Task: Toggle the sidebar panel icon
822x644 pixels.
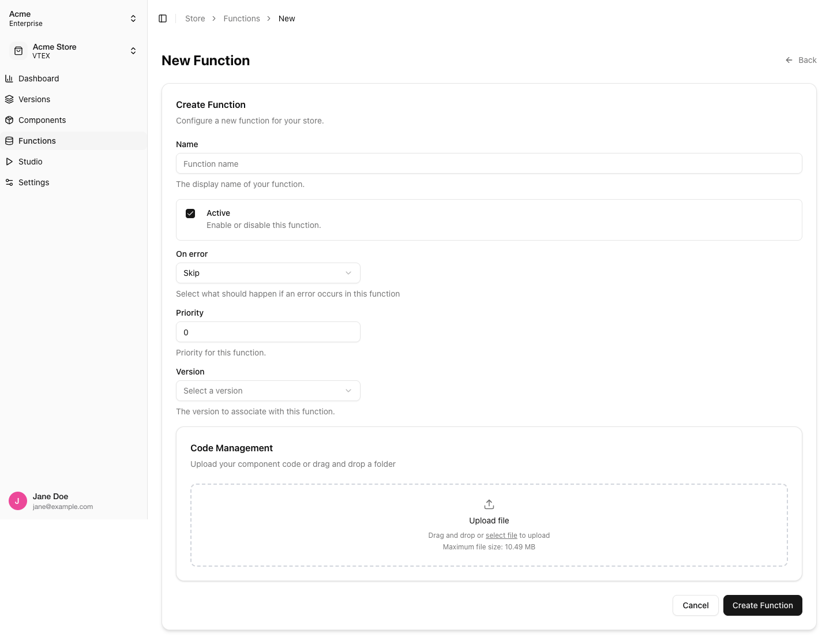Action: [x=163, y=18]
